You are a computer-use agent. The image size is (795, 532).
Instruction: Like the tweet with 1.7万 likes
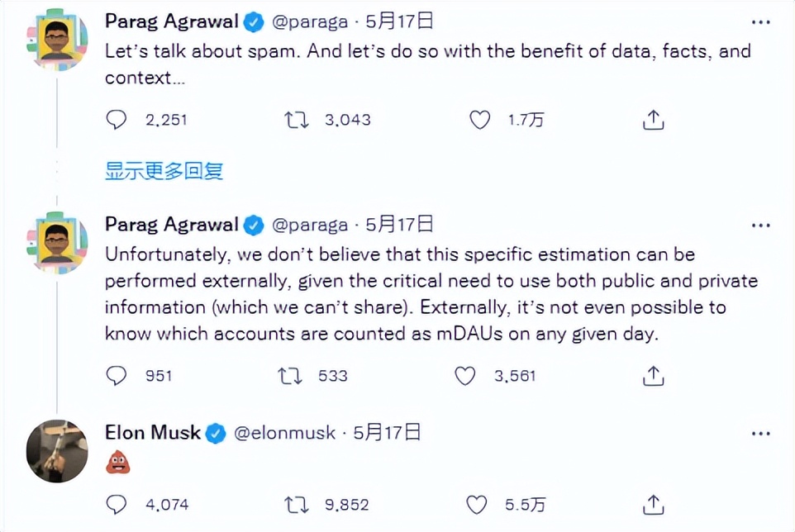pos(480,121)
